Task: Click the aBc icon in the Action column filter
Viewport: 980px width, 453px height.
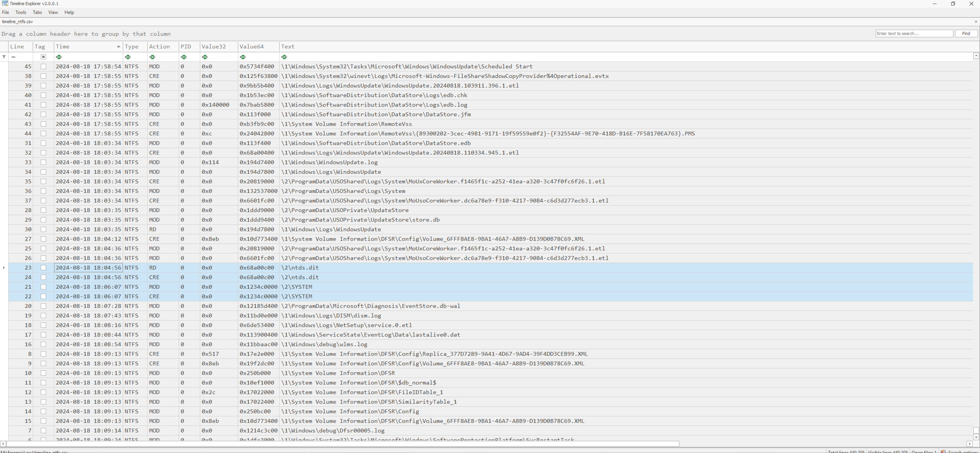Action: tap(152, 57)
